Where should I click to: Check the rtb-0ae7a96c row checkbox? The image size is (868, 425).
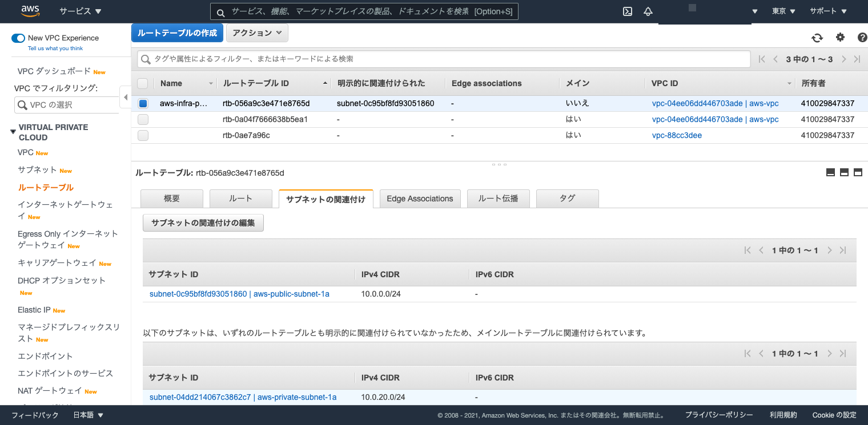coord(143,136)
